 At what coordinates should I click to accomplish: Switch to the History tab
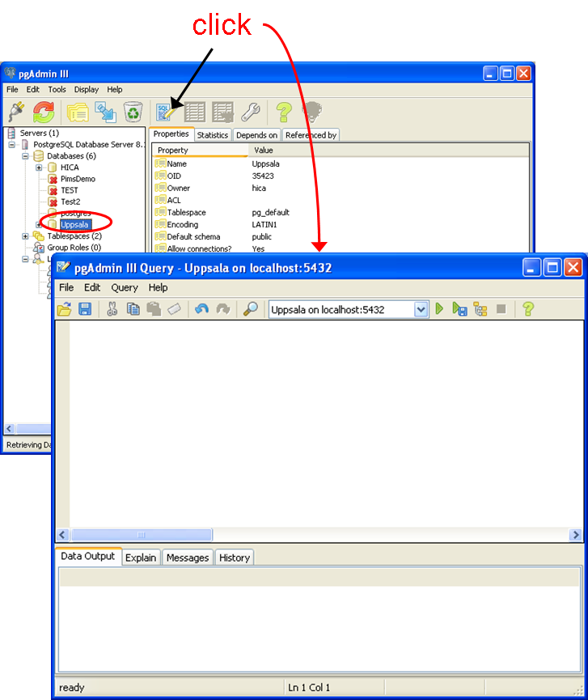tap(235, 558)
